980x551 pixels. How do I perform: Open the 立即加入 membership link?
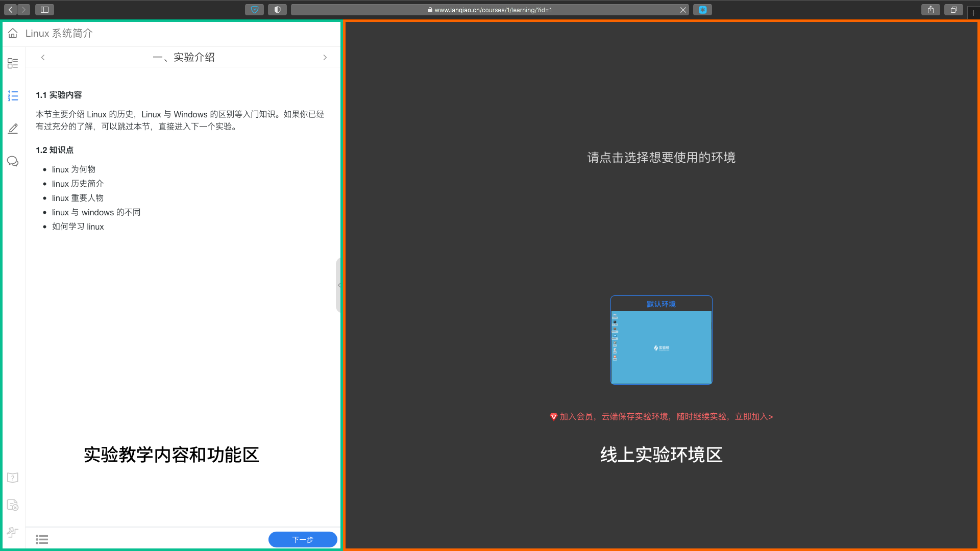pos(753,416)
